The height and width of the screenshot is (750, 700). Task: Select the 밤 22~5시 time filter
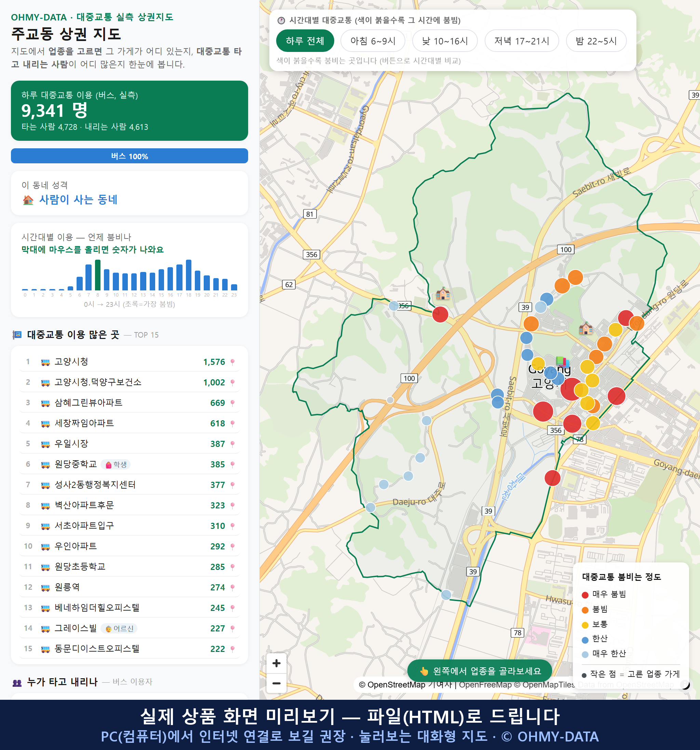pos(596,41)
